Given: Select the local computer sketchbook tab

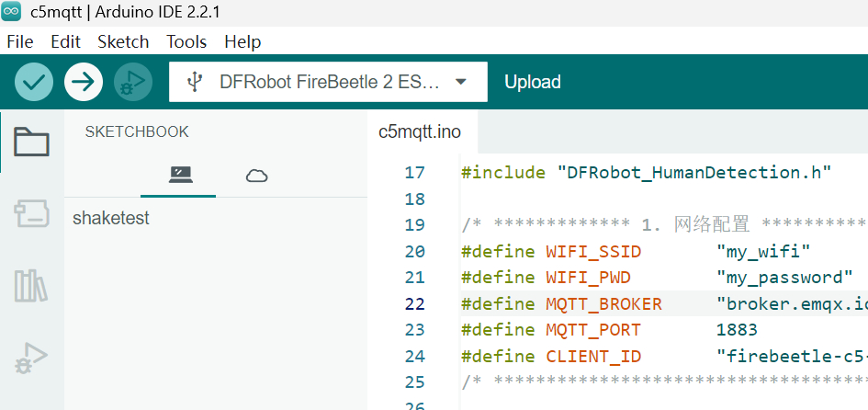Looking at the screenshot, I should click(x=180, y=176).
